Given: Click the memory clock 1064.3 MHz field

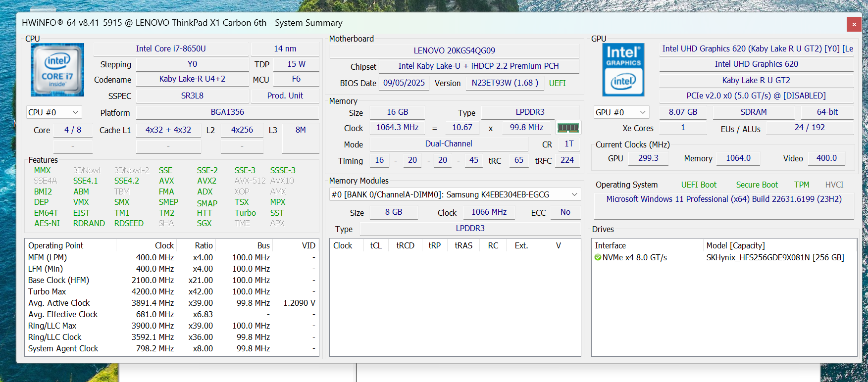Looking at the screenshot, I should 398,127.
